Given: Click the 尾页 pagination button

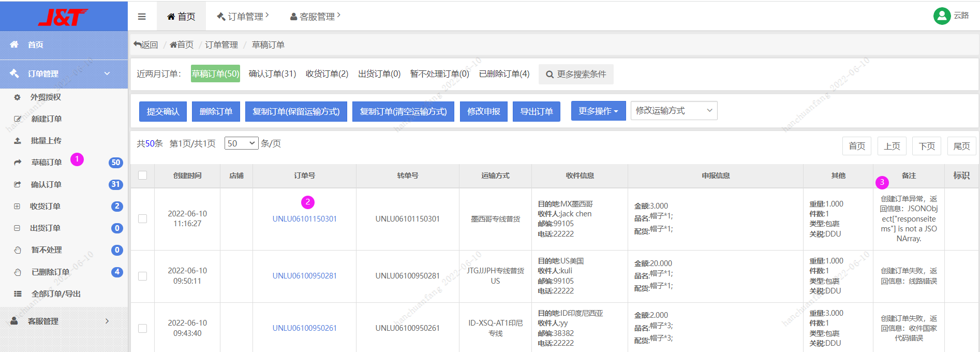Looking at the screenshot, I should pos(962,146).
